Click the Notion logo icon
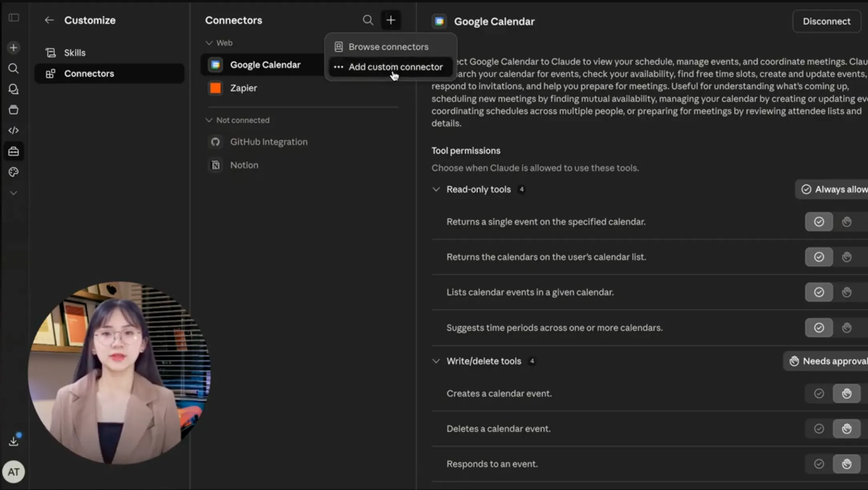This screenshot has height=490, width=868. point(215,165)
